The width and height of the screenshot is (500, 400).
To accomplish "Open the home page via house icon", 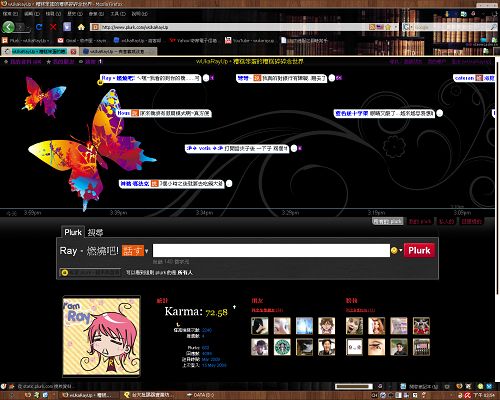I will 81,27.
